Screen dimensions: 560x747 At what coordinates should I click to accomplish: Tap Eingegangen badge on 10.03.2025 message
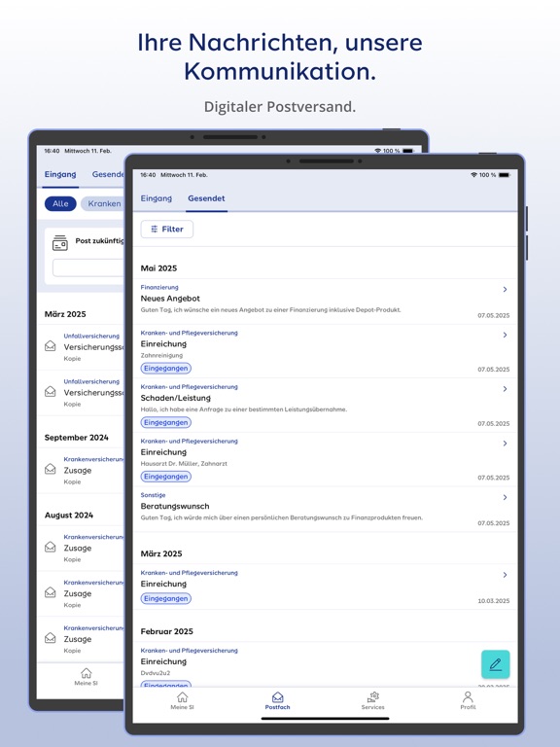pos(165,598)
